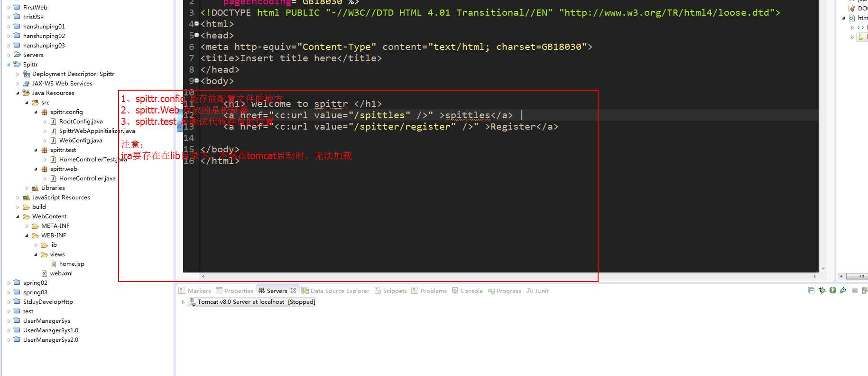Click the spittr.test package icon
868x376 pixels.
pos(44,150)
